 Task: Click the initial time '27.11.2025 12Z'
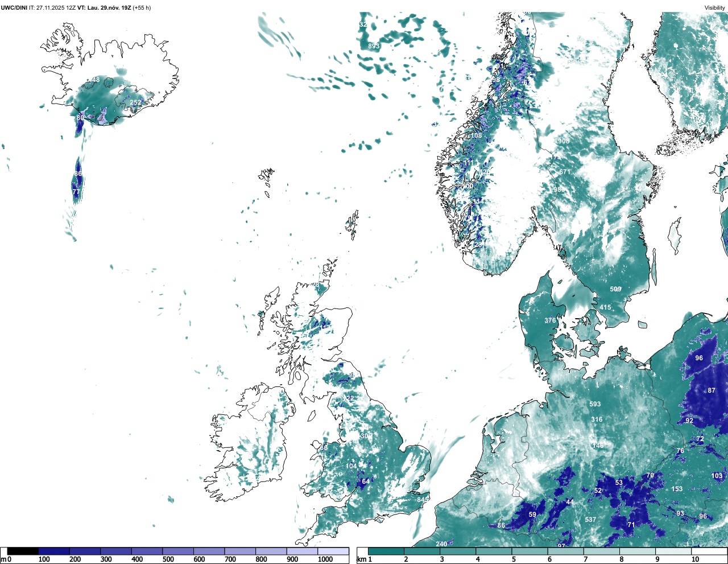pyautogui.click(x=56, y=7)
